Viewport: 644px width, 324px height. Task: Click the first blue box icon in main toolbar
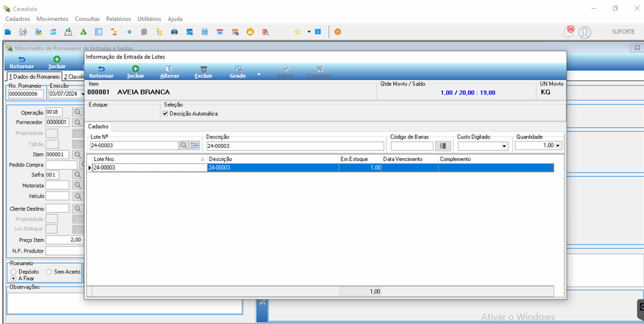pos(7,31)
